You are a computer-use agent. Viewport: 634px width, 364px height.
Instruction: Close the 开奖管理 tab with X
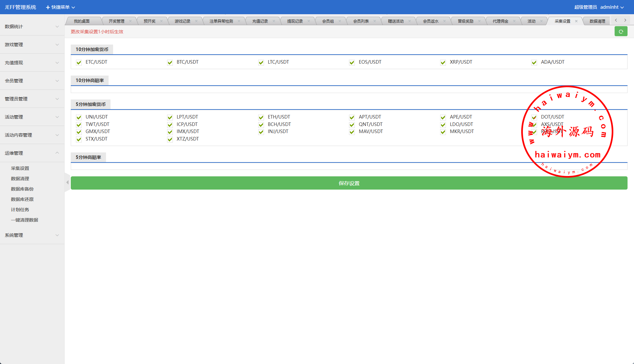[130, 21]
